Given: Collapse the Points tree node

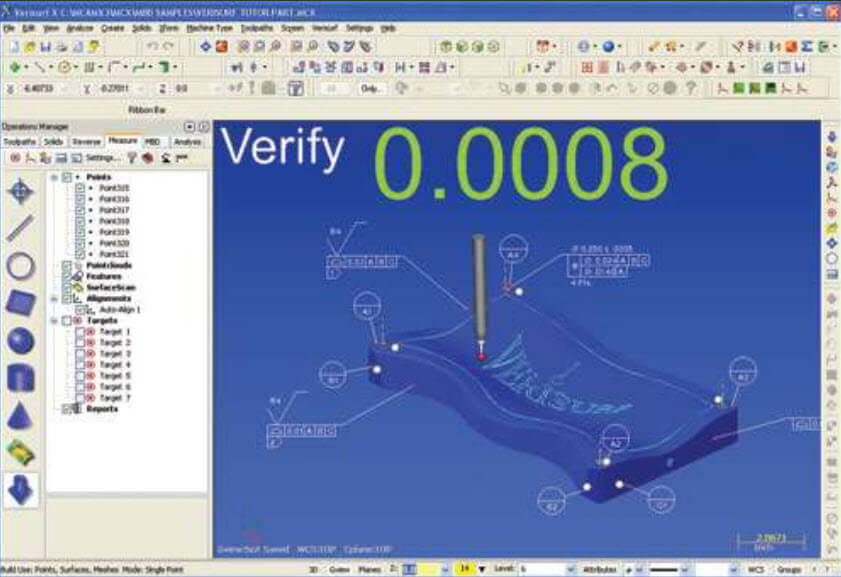Looking at the screenshot, I should 54,177.
